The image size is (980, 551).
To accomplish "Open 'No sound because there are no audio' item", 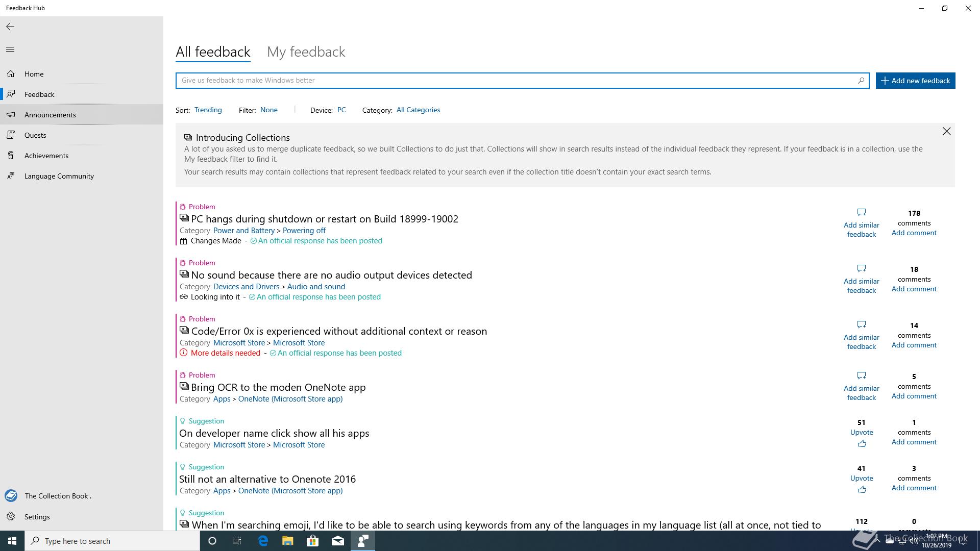I will click(x=332, y=275).
